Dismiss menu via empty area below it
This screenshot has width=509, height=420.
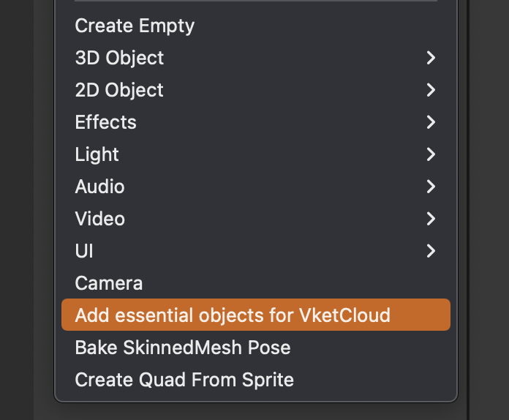[256, 412]
